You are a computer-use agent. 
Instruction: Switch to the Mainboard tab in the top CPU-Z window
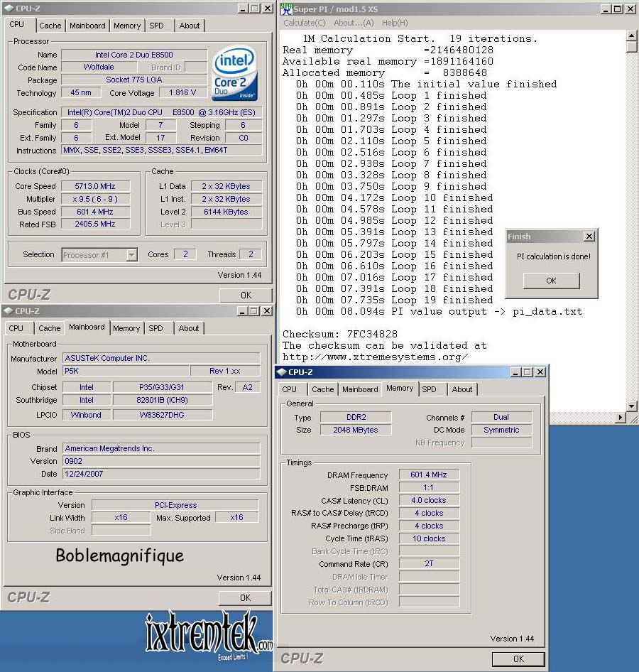(x=87, y=26)
